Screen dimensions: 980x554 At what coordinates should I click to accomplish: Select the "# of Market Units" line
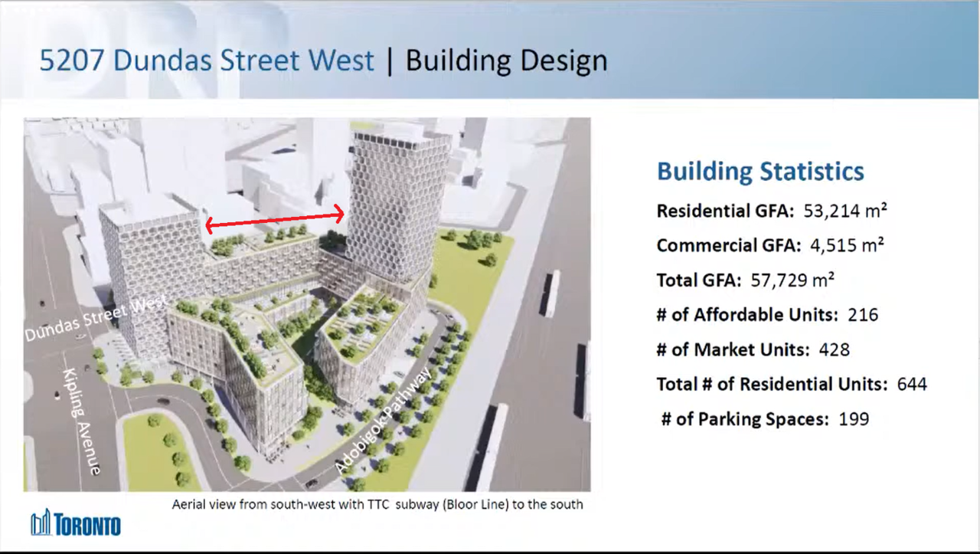[753, 349]
